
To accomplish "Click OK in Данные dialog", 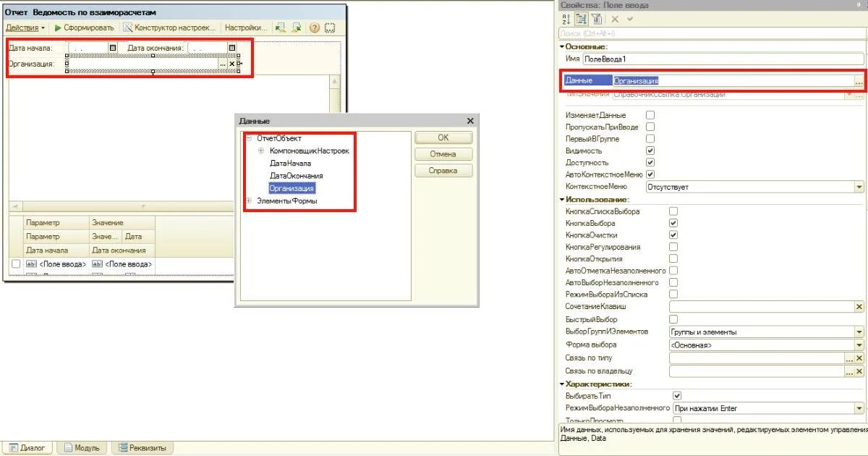I will (443, 138).
